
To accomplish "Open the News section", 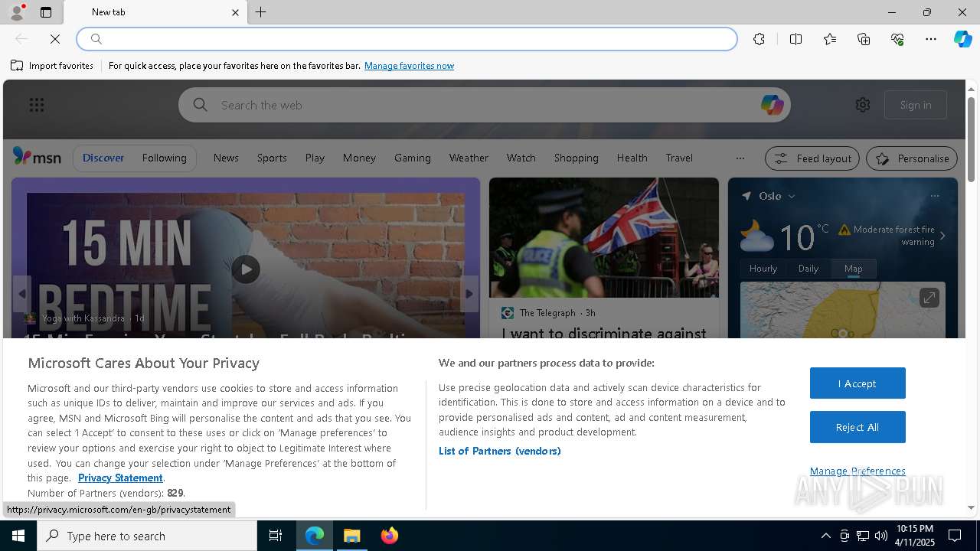I will [x=226, y=158].
